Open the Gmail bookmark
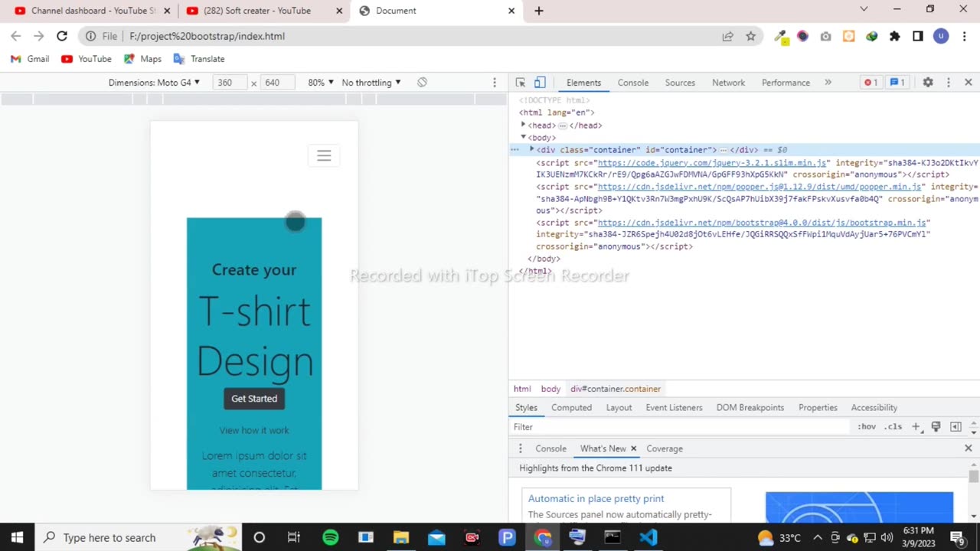Image resolution: width=980 pixels, height=551 pixels. [x=30, y=59]
